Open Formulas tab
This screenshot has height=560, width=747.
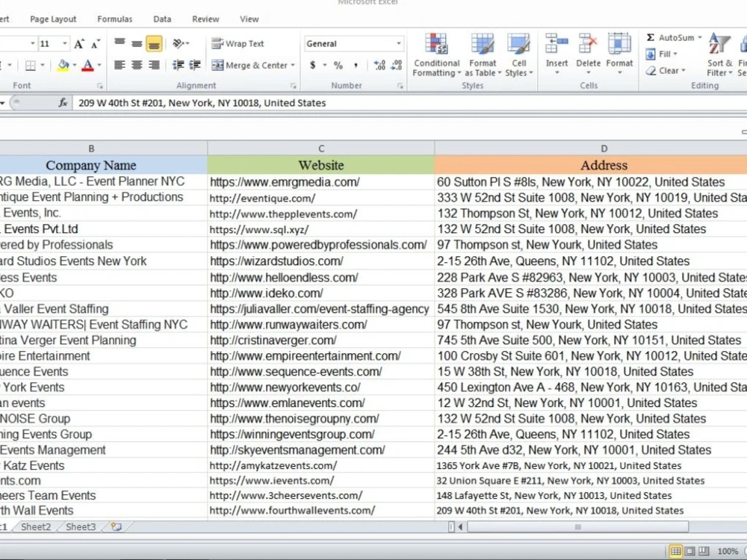[115, 19]
